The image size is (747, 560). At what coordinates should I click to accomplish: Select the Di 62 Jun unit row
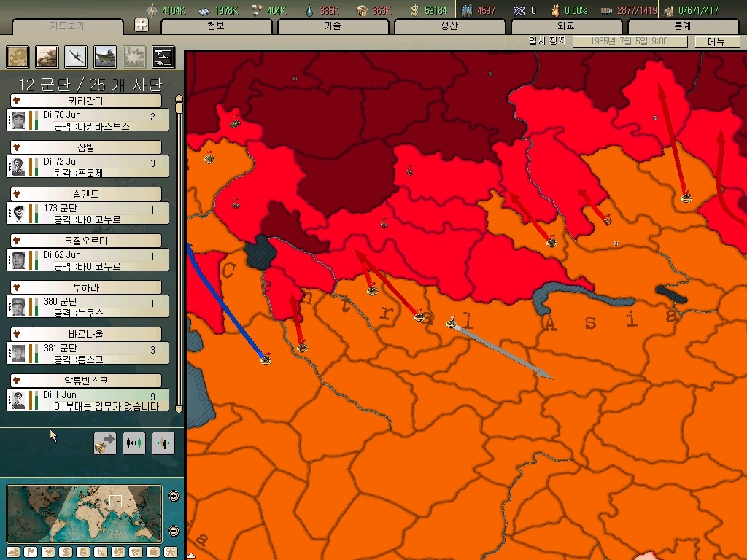click(88, 260)
